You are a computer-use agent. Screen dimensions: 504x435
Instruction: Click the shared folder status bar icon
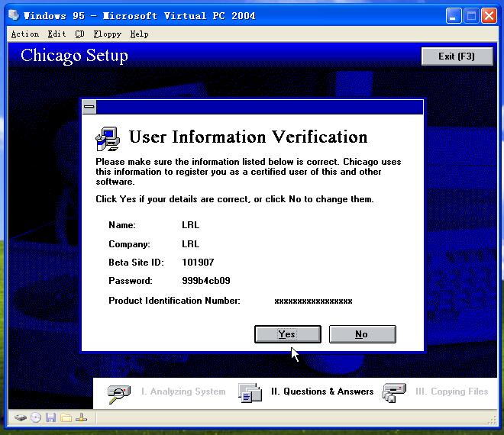pos(66,417)
